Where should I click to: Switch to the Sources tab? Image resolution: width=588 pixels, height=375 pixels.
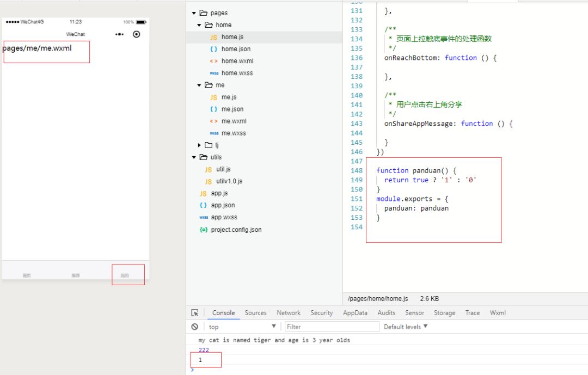tap(255, 313)
